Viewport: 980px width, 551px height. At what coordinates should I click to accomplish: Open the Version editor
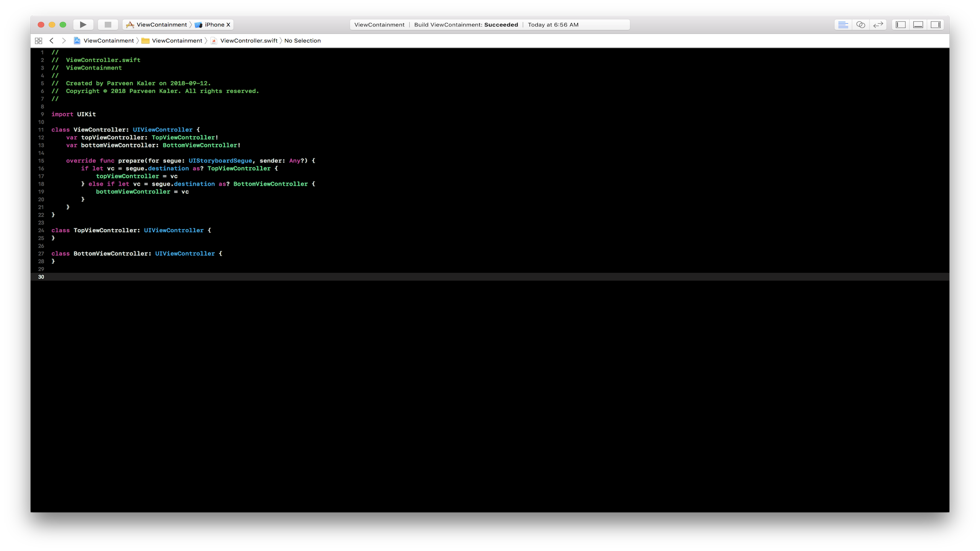click(878, 24)
